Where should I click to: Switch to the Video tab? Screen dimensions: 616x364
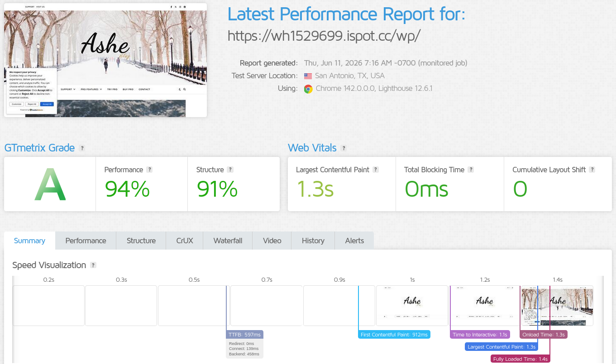pos(272,241)
